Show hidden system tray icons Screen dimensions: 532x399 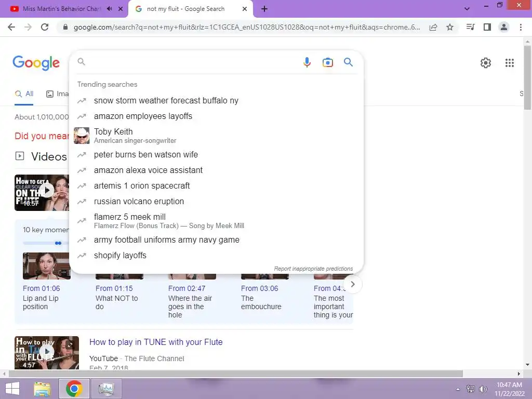458,389
